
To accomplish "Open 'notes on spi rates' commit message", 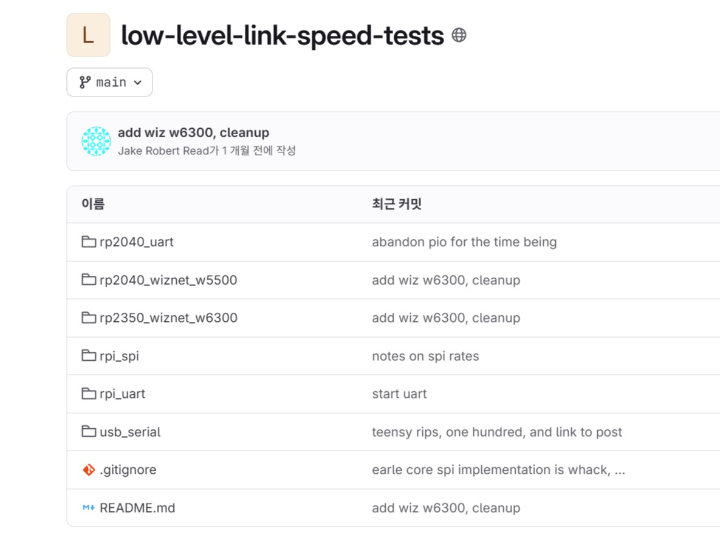I will point(425,356).
